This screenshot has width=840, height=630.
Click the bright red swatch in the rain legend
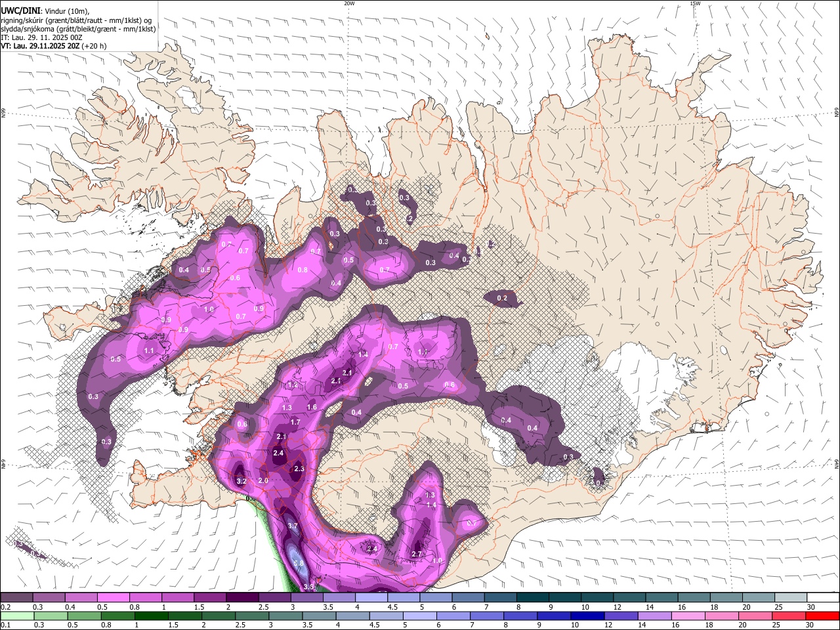point(822,616)
